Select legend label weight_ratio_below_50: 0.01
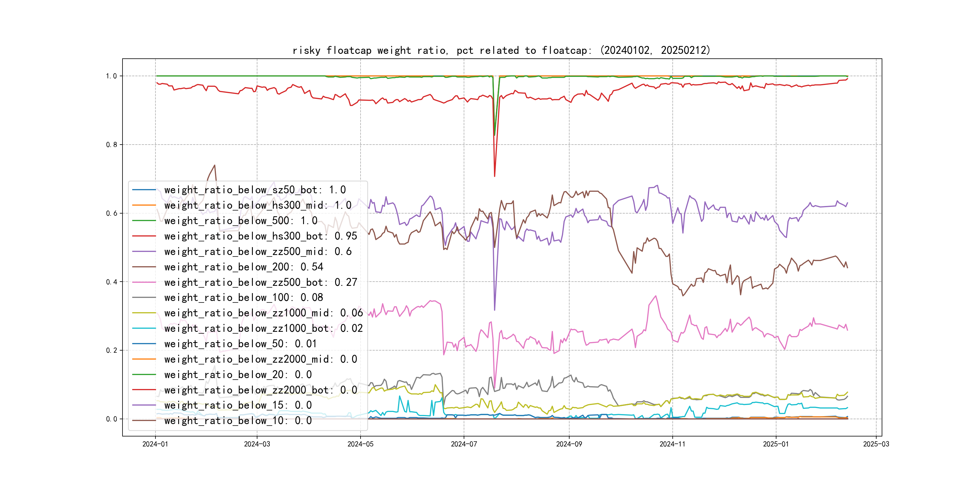Screen dimensions: 980x490 [240, 344]
